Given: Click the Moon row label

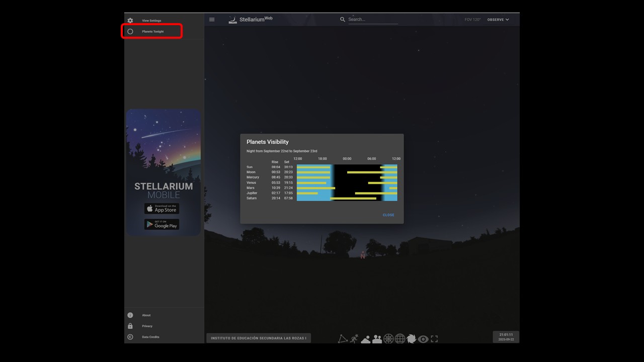Looking at the screenshot, I should 251,172.
